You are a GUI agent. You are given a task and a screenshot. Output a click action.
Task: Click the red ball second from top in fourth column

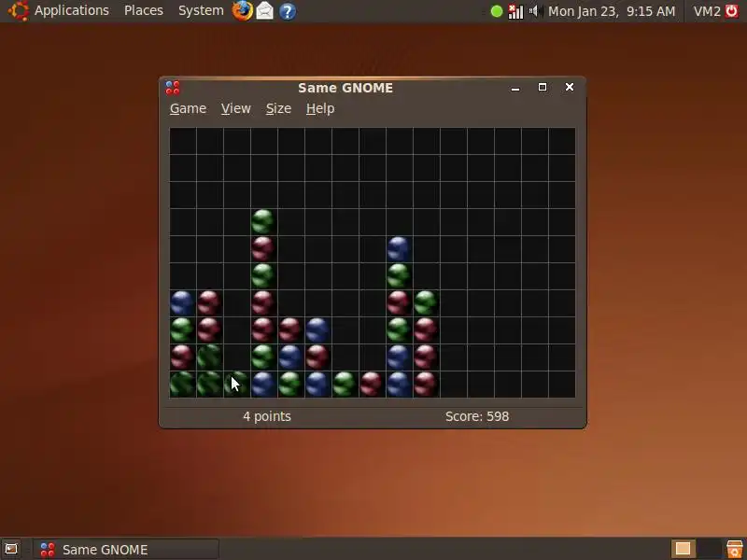(264, 248)
